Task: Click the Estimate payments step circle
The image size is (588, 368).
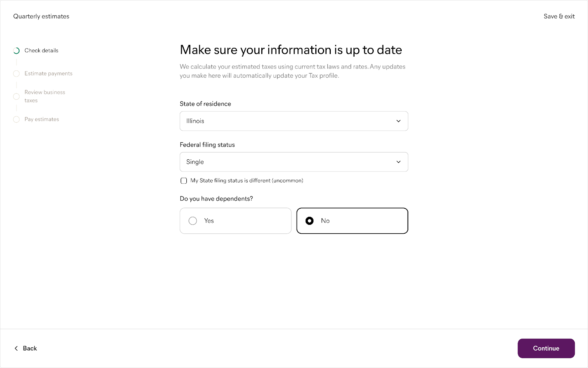Action: pos(16,74)
